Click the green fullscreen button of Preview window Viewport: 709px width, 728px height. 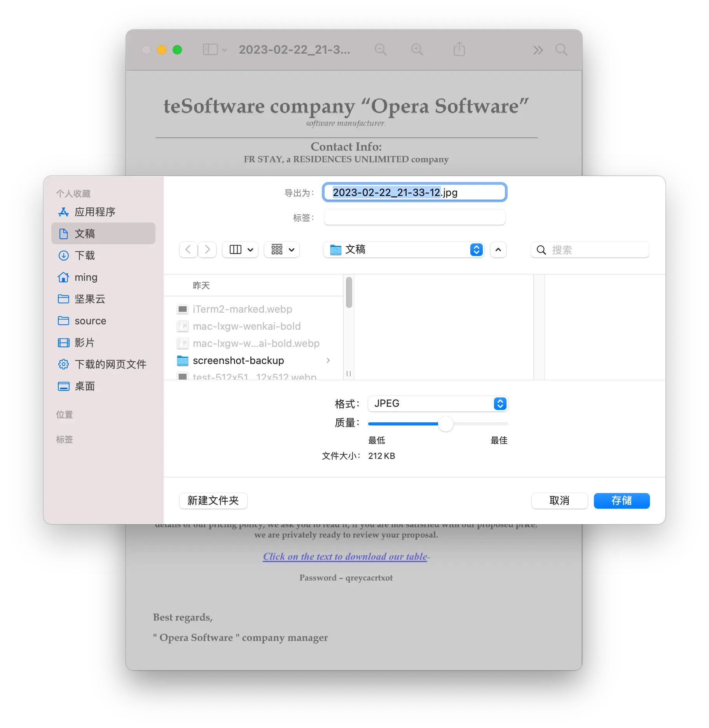pos(177,50)
